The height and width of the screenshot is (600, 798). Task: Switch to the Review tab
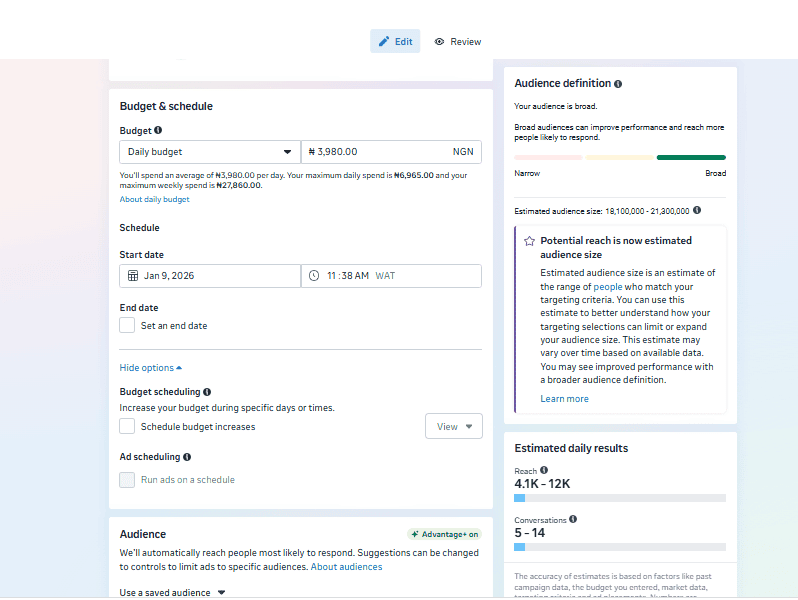point(458,42)
